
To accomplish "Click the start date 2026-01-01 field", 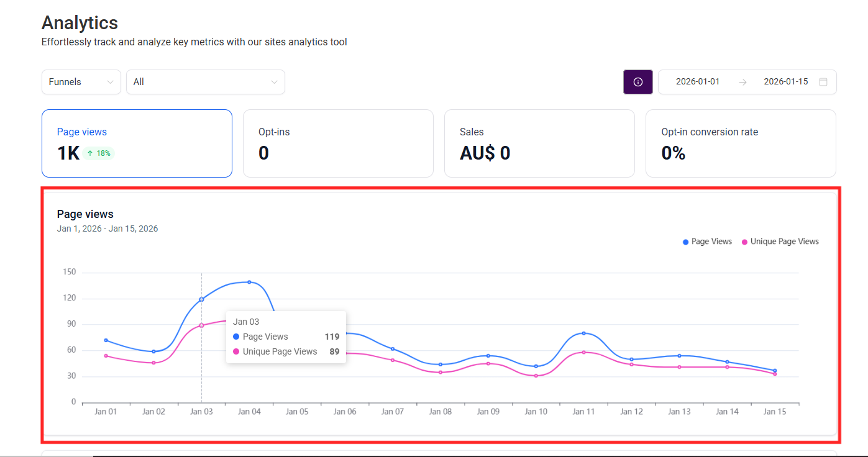I will (x=698, y=82).
